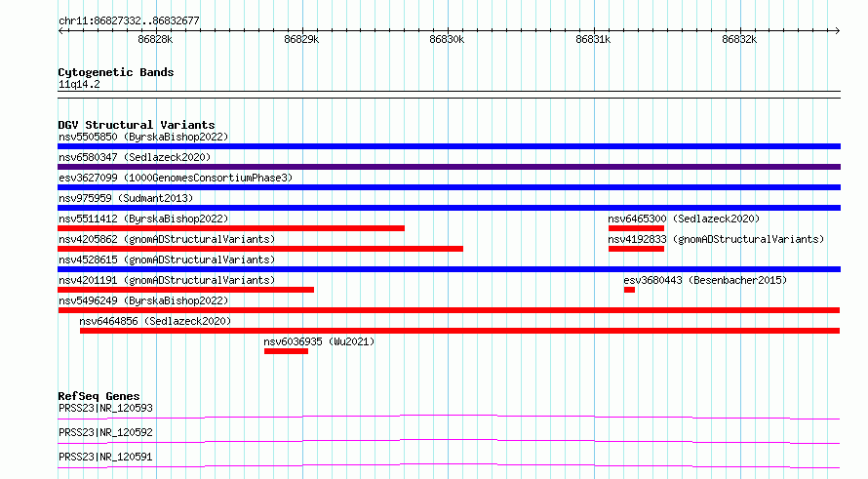Select the red bar under nsv5496249

tap(449, 310)
